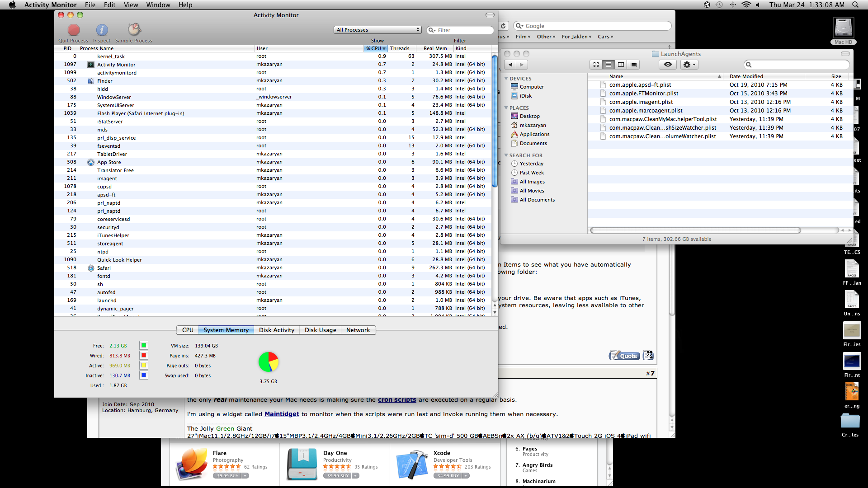Image resolution: width=868 pixels, height=488 pixels.
Task: Switch Finder to list view
Action: [609, 65]
